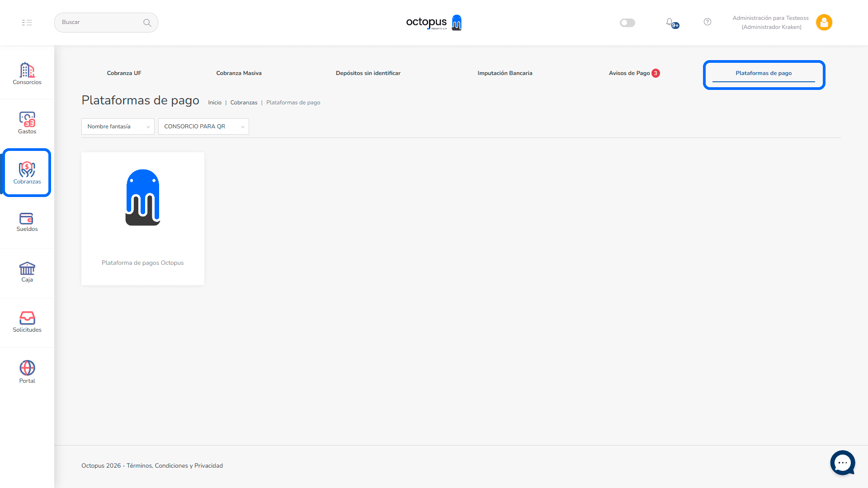
Task: Open the CONSORCIO PARA QR dropdown
Action: point(203,127)
